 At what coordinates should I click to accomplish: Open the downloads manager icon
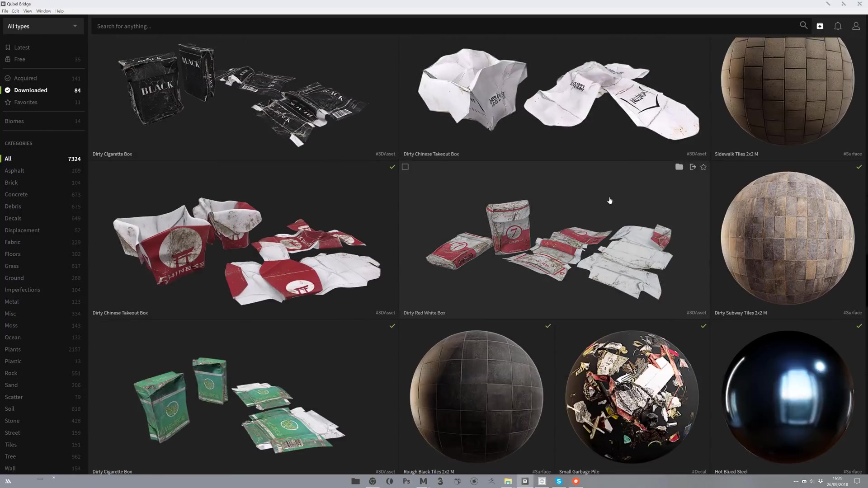820,26
